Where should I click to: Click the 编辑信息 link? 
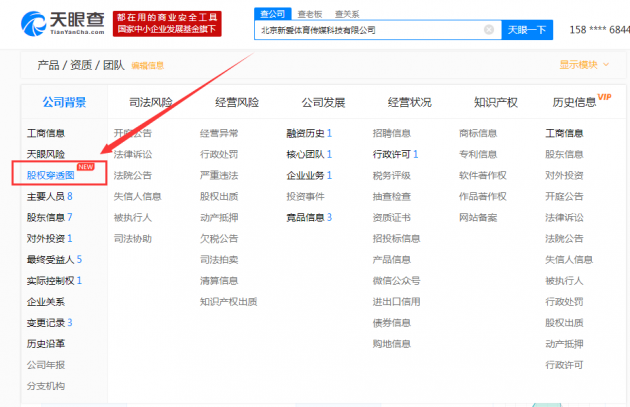click(x=147, y=65)
